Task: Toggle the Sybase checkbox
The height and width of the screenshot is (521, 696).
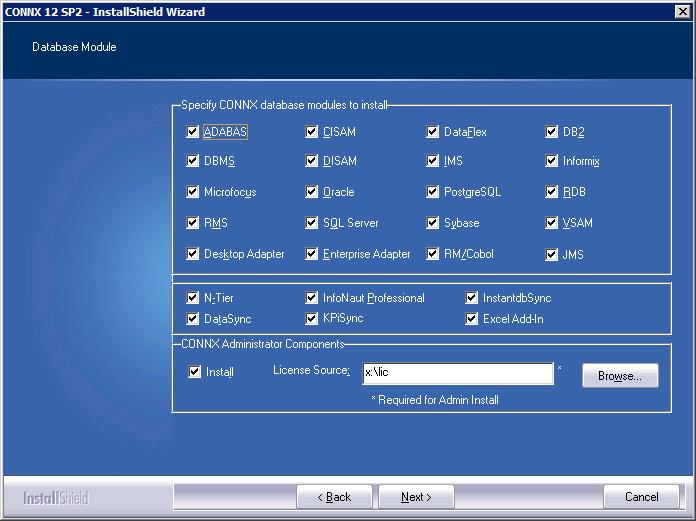Action: (432, 222)
